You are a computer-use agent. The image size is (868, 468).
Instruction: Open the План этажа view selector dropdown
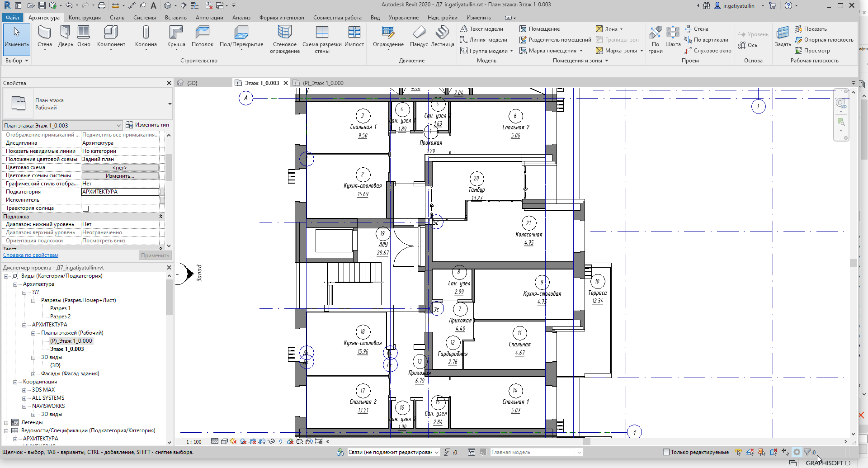[x=62, y=126]
